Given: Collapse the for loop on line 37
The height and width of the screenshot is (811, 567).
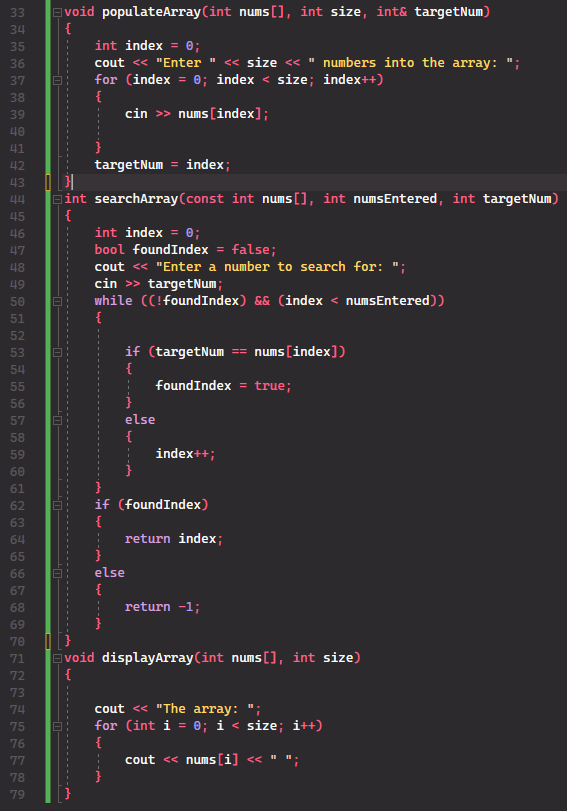Looking at the screenshot, I should (x=57, y=80).
